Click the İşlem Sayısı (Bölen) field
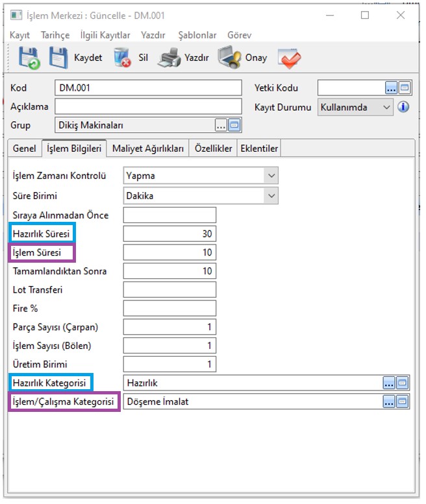 click(x=169, y=346)
